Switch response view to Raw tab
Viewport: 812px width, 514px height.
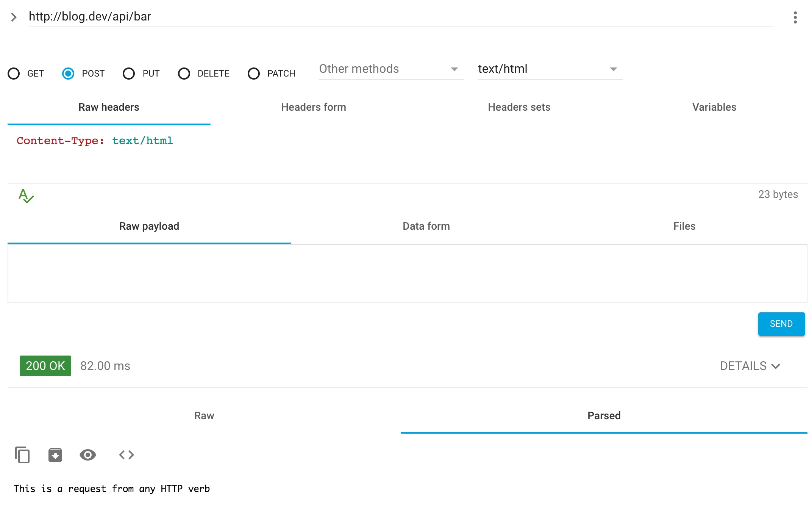[x=204, y=416]
